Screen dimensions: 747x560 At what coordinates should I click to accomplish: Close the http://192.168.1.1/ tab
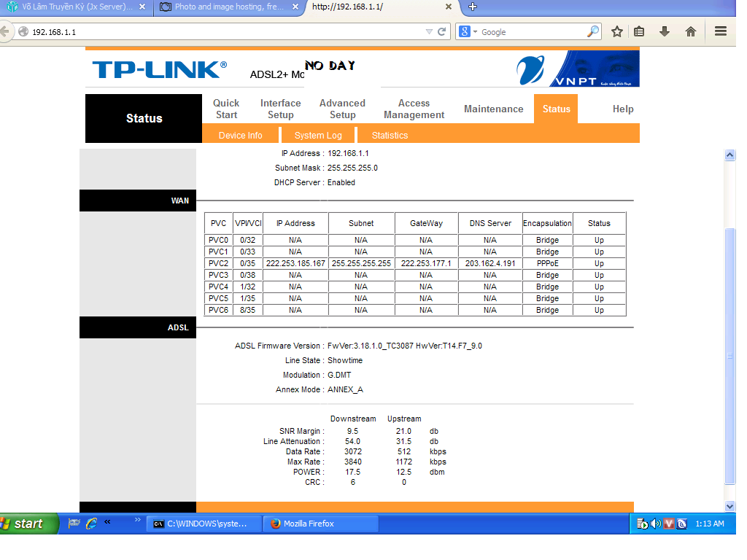[x=449, y=7]
